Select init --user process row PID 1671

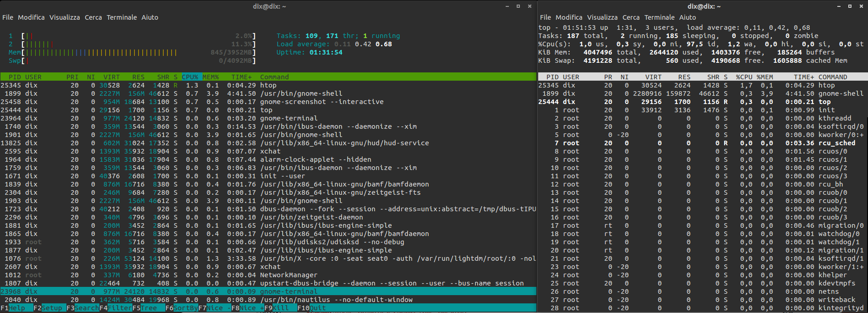pyautogui.click(x=268, y=176)
